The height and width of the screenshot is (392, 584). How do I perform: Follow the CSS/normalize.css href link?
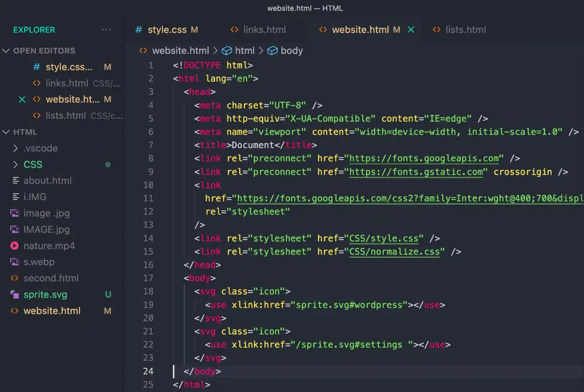pyautogui.click(x=395, y=252)
